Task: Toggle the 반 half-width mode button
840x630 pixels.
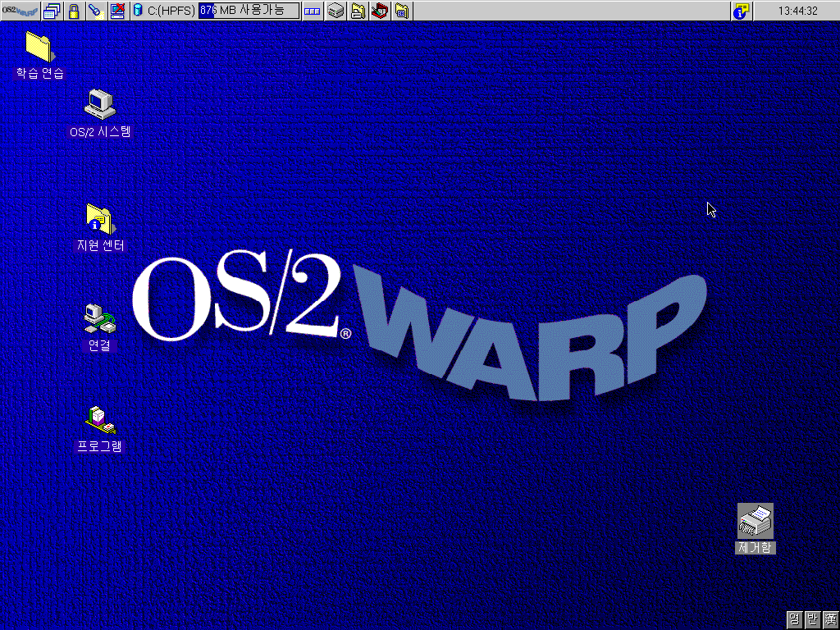Action: coord(812,620)
